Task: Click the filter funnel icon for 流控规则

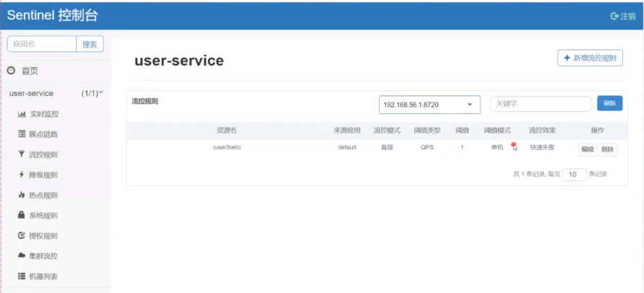Action: (22, 154)
